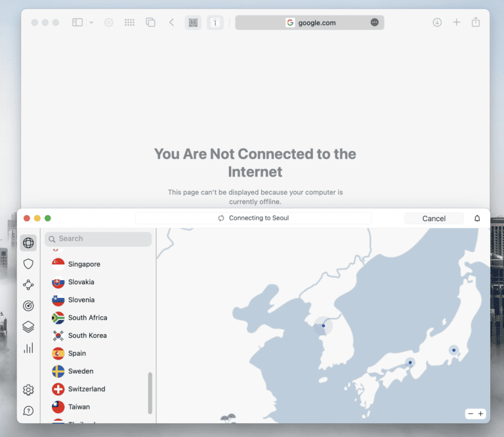
Task: Open VPN settings gear icon
Action: (28, 390)
